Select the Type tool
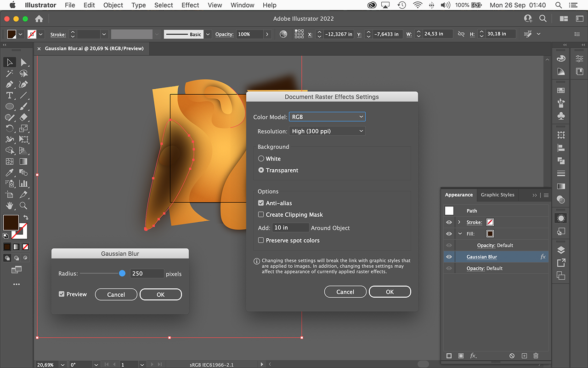Image resolution: width=588 pixels, height=368 pixels. pyautogui.click(x=9, y=96)
